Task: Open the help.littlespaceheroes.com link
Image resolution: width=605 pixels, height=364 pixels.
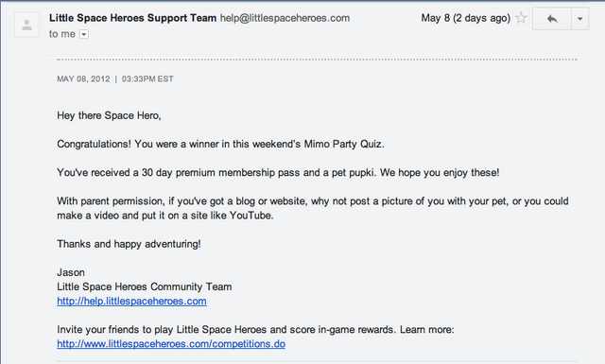Action: (x=131, y=301)
